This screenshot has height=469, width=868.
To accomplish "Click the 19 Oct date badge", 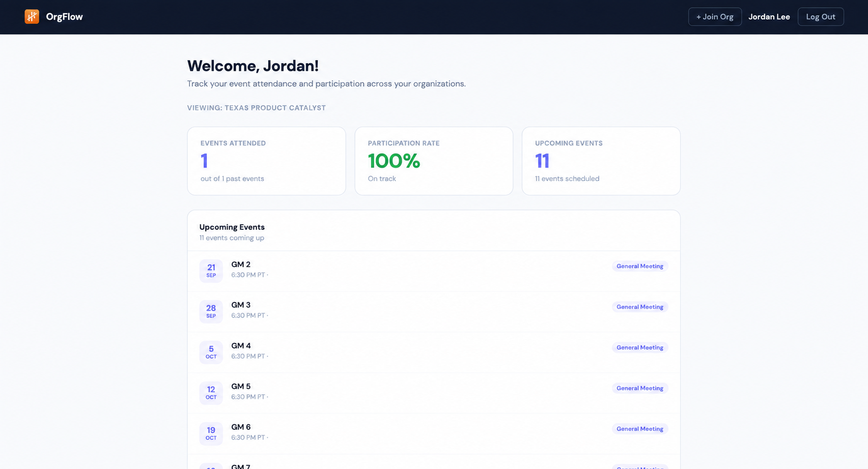I will pos(211,433).
